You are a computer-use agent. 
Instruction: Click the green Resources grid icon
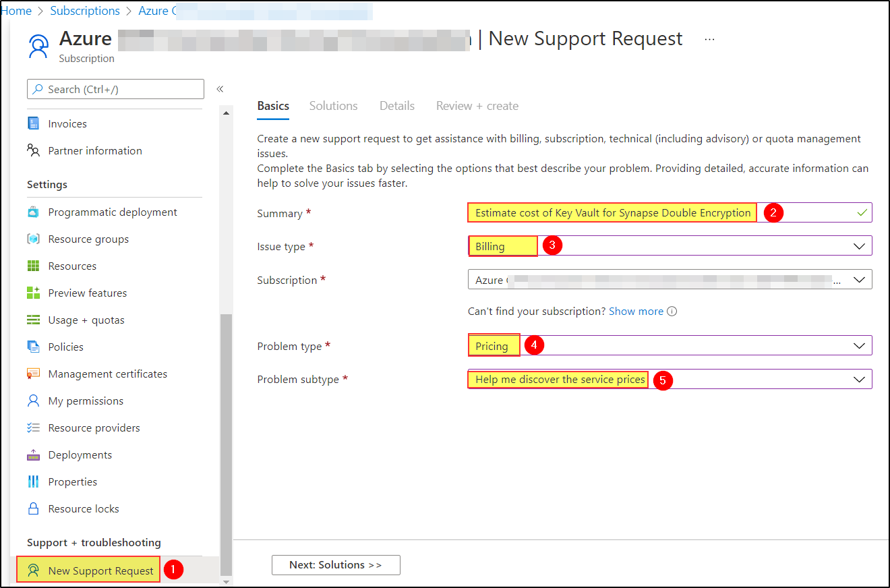pyautogui.click(x=33, y=266)
